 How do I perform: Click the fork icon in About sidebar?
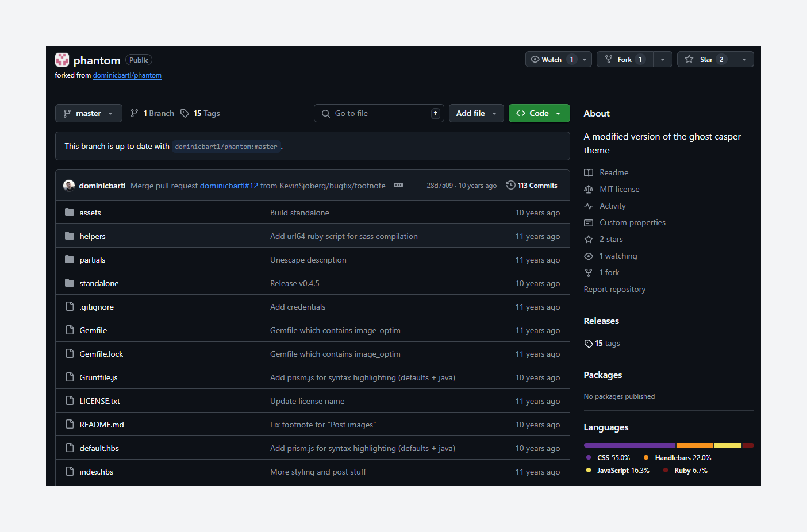click(589, 272)
